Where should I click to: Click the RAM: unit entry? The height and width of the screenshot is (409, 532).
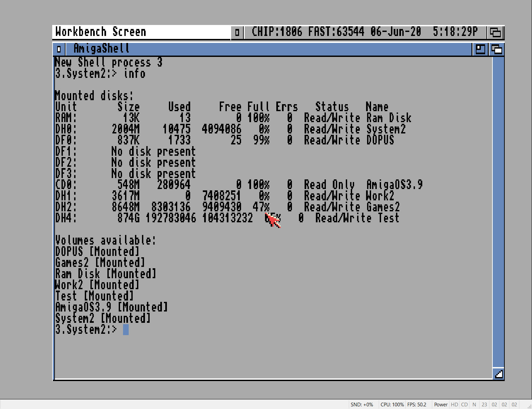(66, 118)
